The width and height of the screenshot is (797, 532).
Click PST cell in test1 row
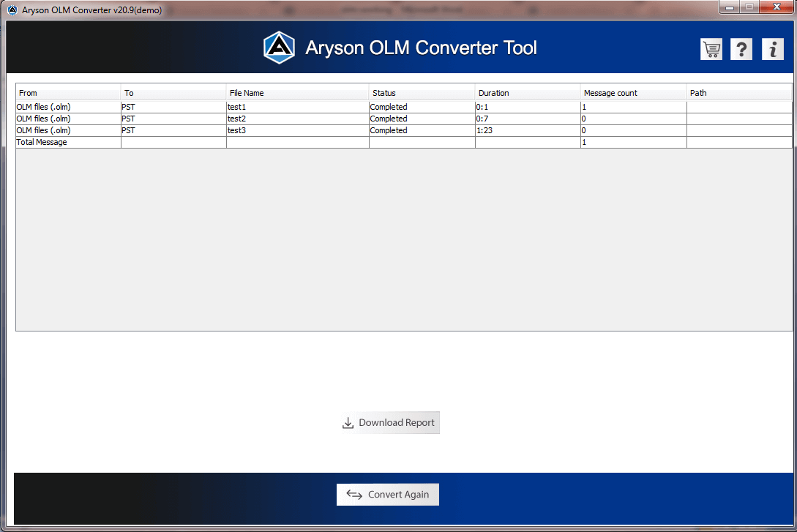pos(173,107)
